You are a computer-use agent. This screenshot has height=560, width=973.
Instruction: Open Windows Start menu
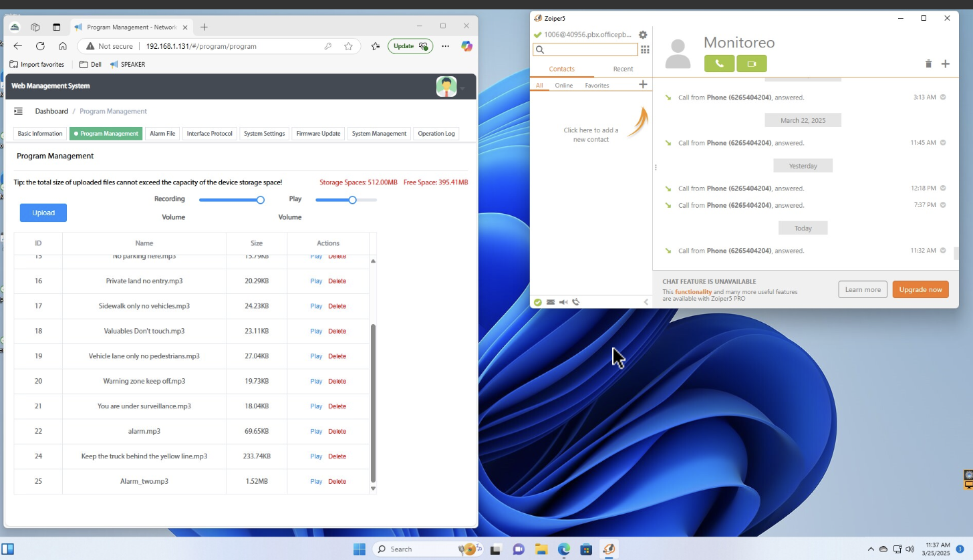pos(359,549)
